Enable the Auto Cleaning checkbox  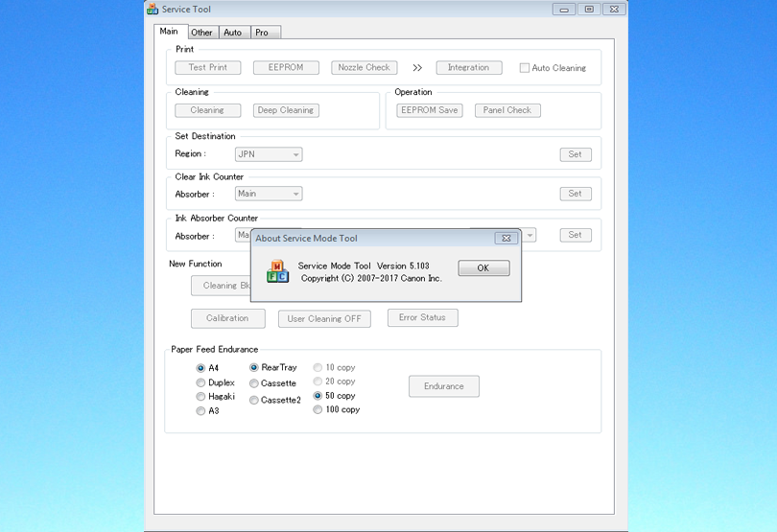pyautogui.click(x=525, y=68)
